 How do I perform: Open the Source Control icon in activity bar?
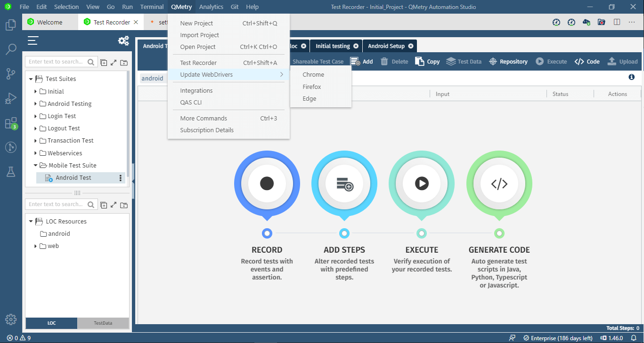pos(11,73)
